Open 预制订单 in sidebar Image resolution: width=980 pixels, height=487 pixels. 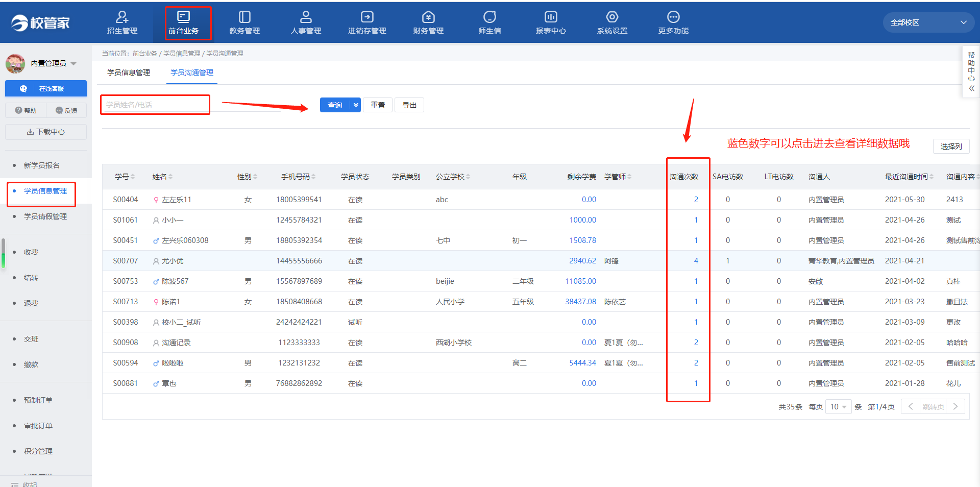tap(38, 400)
